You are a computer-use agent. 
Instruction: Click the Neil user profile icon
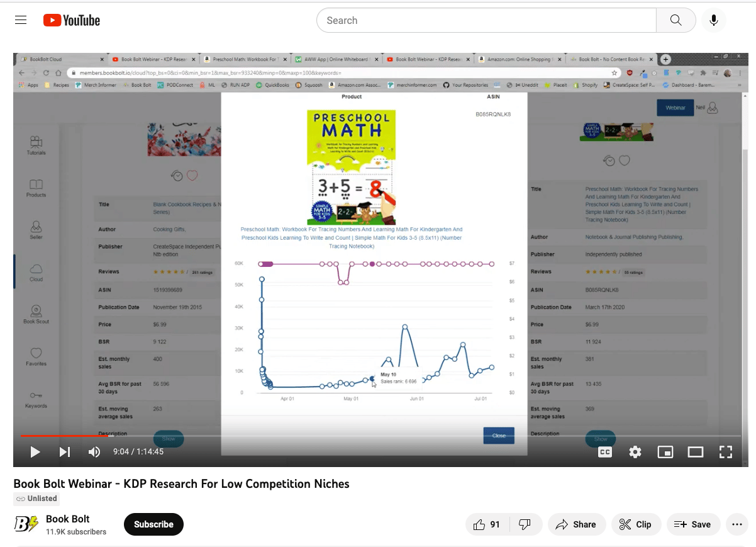712,108
